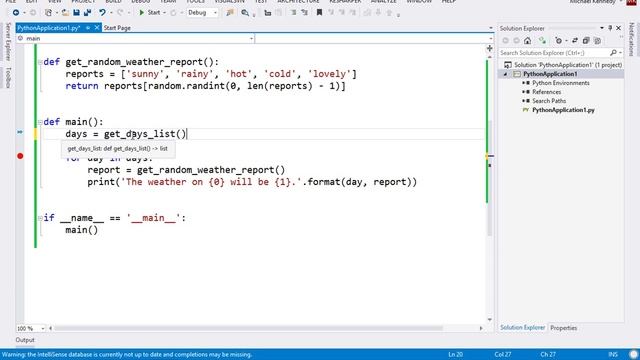
Task: Collapse the PythonApplication1 project node
Action: pos(506,74)
